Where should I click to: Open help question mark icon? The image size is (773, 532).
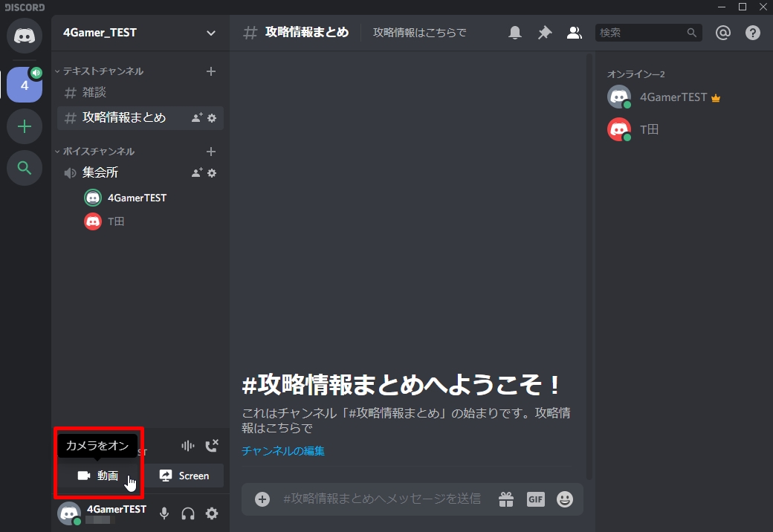click(x=753, y=33)
